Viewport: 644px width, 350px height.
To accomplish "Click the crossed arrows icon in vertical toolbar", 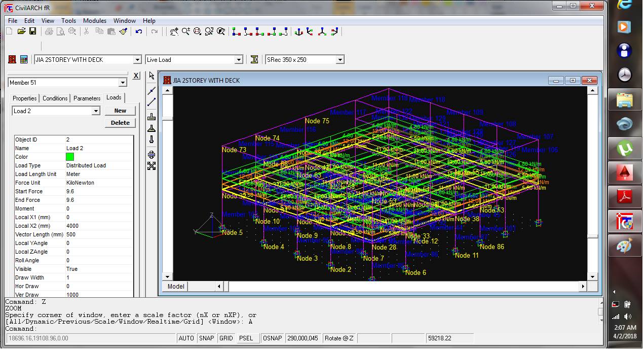I will pos(151,166).
